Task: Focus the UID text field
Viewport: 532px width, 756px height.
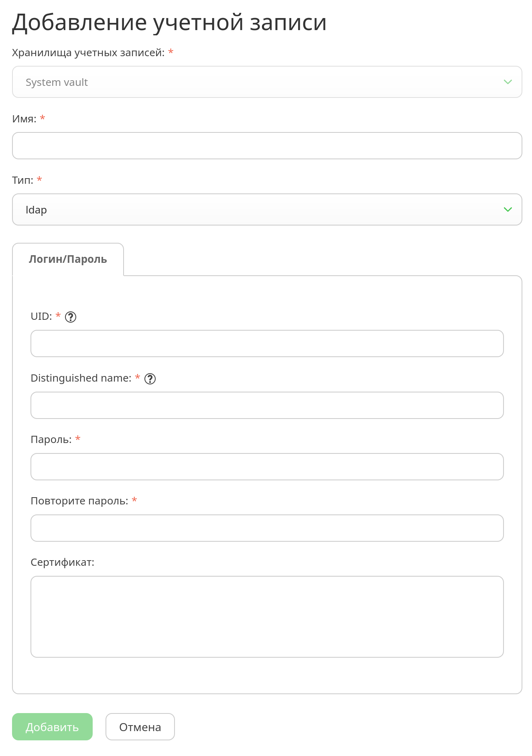Action: pos(267,343)
